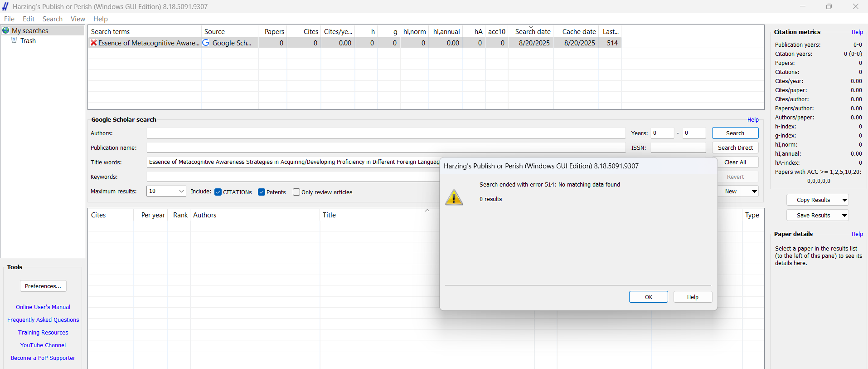Click the globe icon beside My searches
The width and height of the screenshot is (868, 369).
[x=6, y=30]
